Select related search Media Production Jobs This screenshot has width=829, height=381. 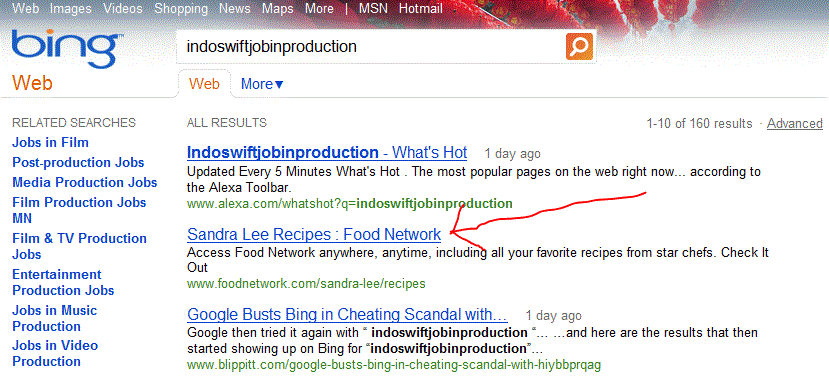pos(85,183)
